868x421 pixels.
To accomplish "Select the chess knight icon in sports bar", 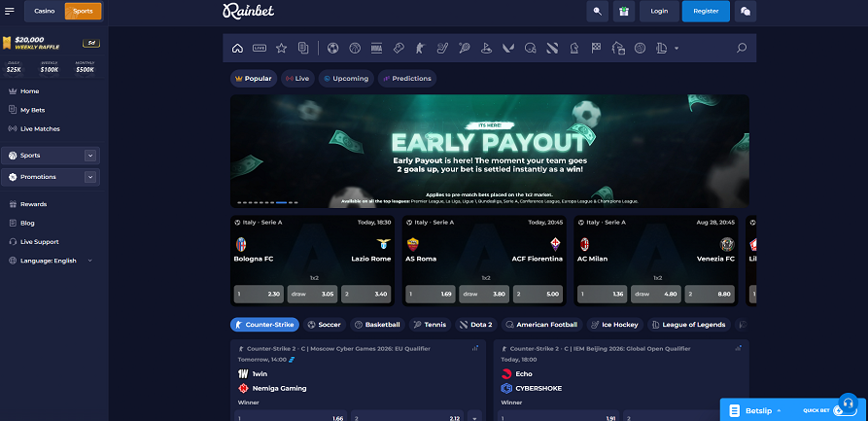I will [x=574, y=49].
